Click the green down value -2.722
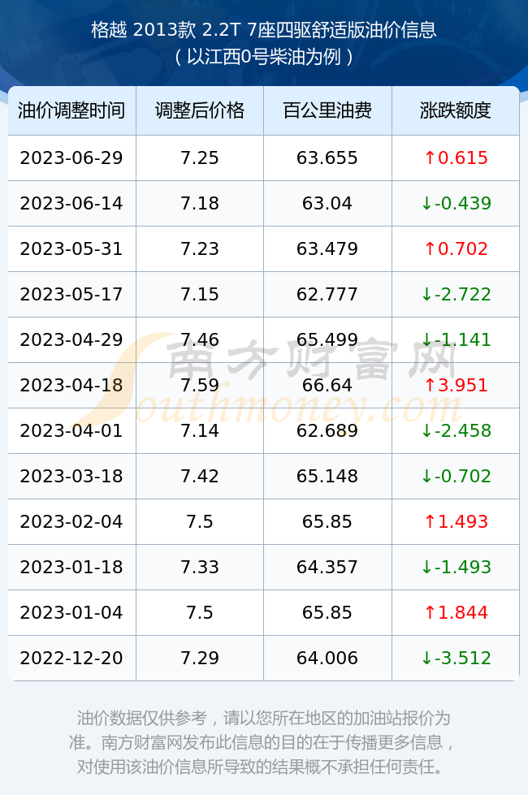Screen dimensions: 528x812 click(456, 295)
